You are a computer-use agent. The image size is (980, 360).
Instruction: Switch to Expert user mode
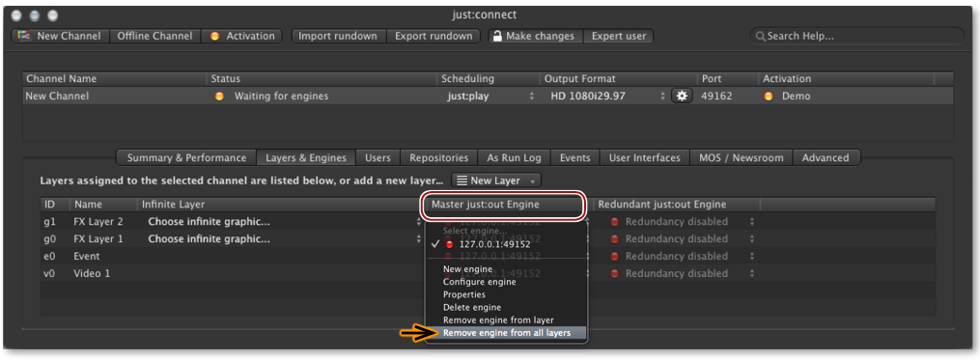click(x=619, y=37)
